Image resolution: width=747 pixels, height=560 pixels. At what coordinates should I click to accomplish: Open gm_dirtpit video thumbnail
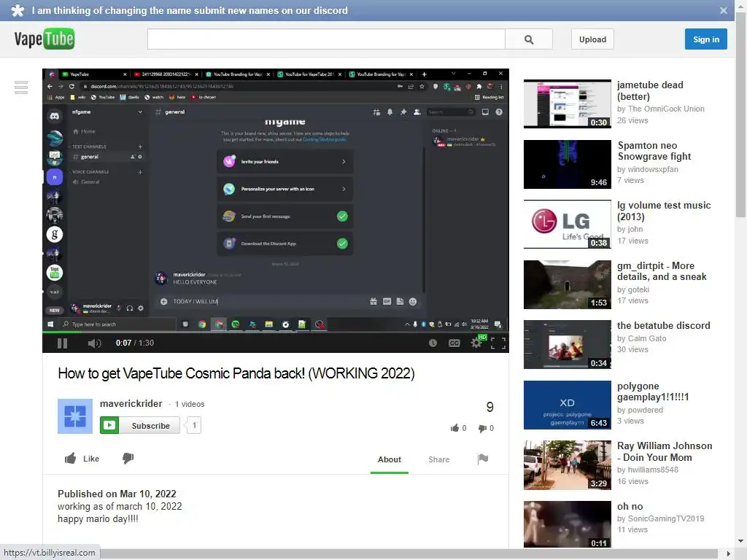click(x=567, y=285)
